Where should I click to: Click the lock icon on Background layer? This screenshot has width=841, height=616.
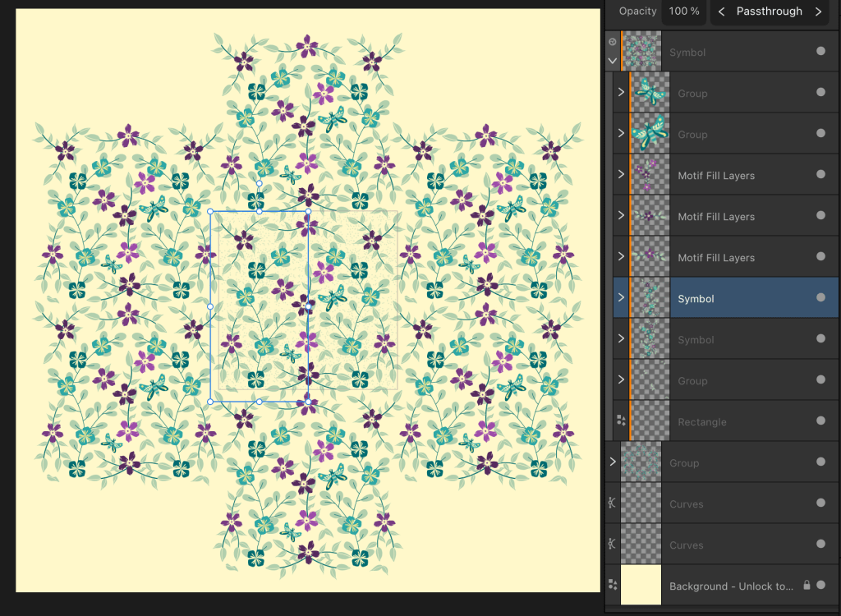click(x=807, y=586)
